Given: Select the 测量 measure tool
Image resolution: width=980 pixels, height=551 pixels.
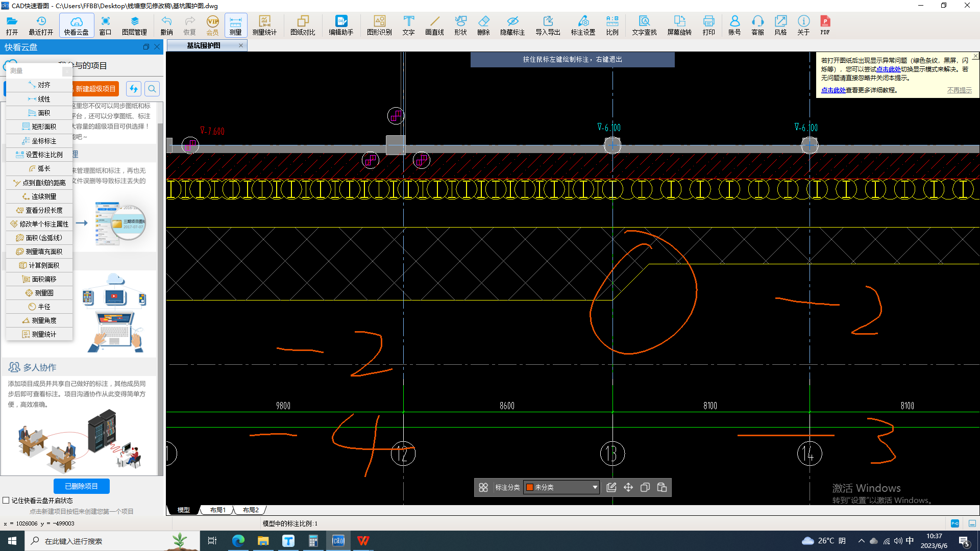Looking at the screenshot, I should click(x=235, y=25).
